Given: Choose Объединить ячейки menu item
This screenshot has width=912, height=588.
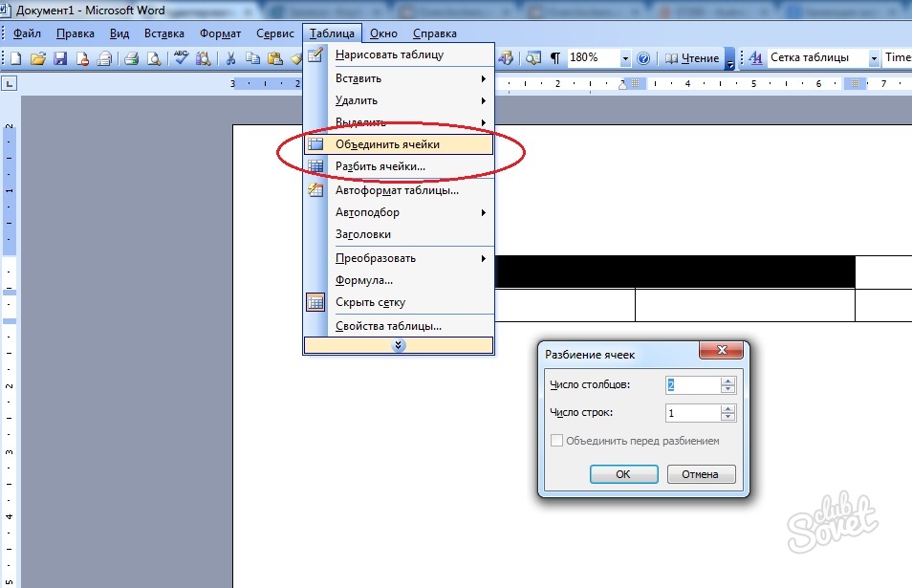Looking at the screenshot, I should [x=399, y=144].
